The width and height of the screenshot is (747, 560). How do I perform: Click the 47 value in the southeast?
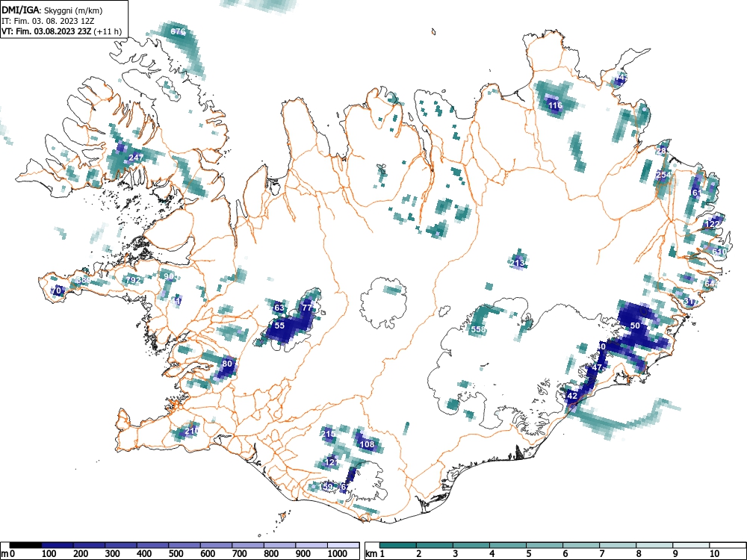click(597, 367)
